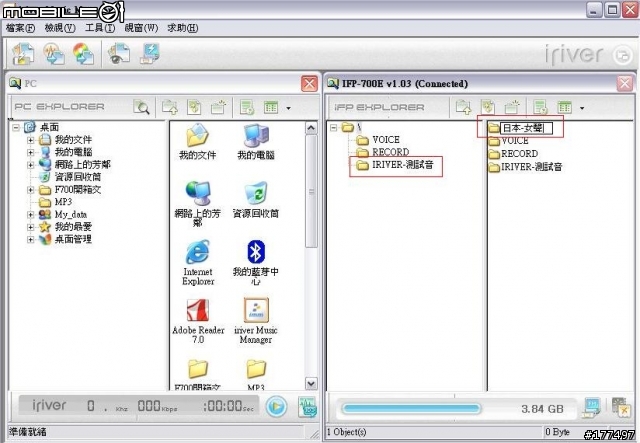Open the 檔案(F) menu
Screen dimensions: 640x443
click(x=20, y=28)
